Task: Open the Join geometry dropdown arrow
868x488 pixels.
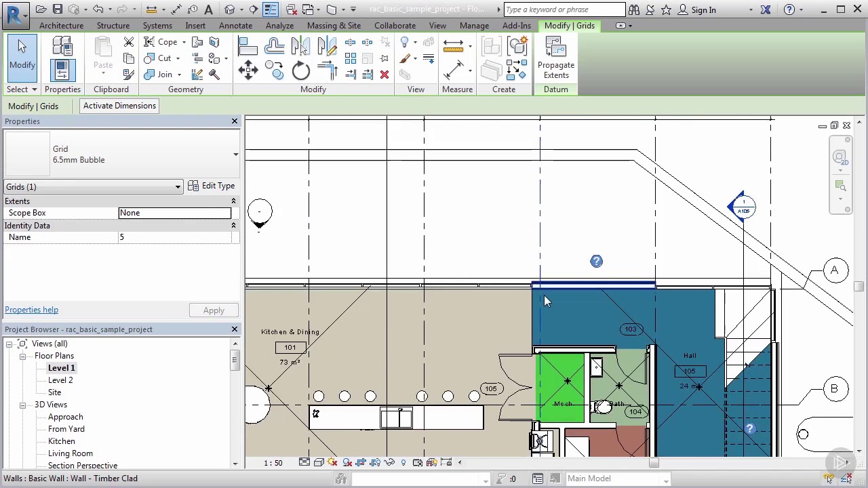Action: click(x=179, y=75)
